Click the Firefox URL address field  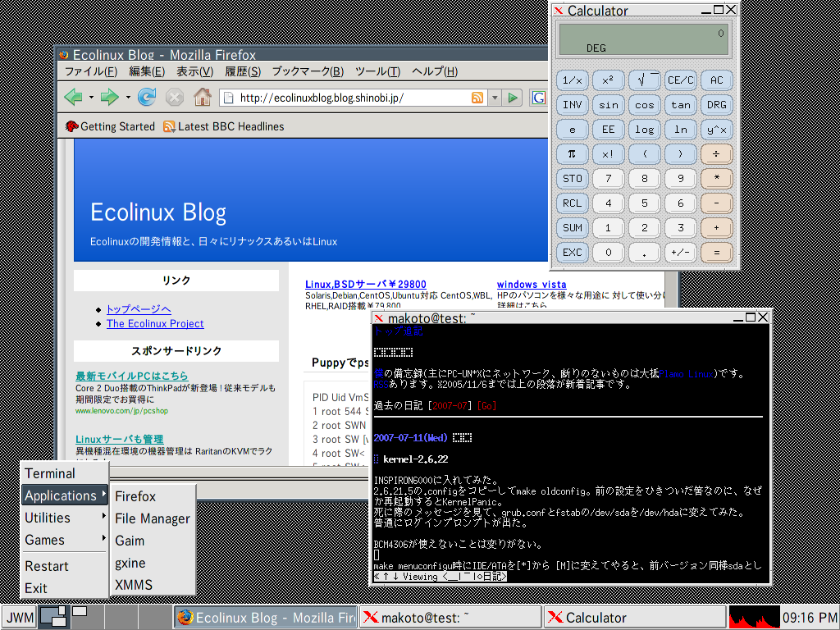354,98
